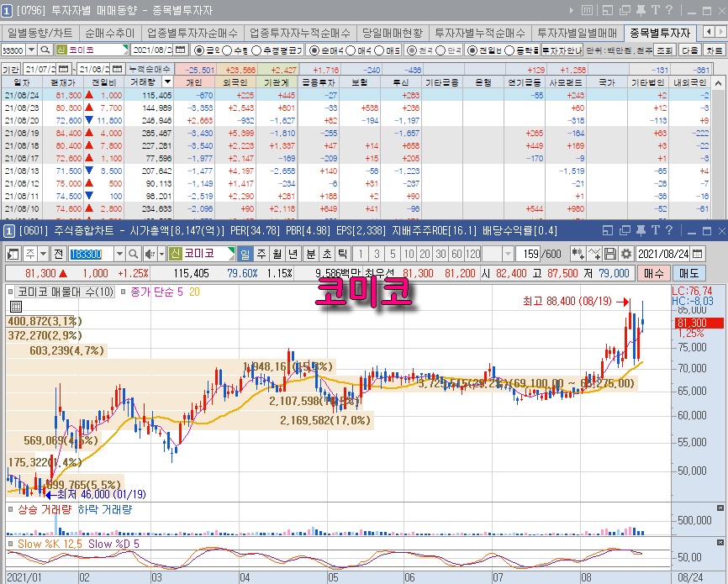The image size is (728, 584).
Task: Click the blue 매도 sell button
Action: (689, 273)
